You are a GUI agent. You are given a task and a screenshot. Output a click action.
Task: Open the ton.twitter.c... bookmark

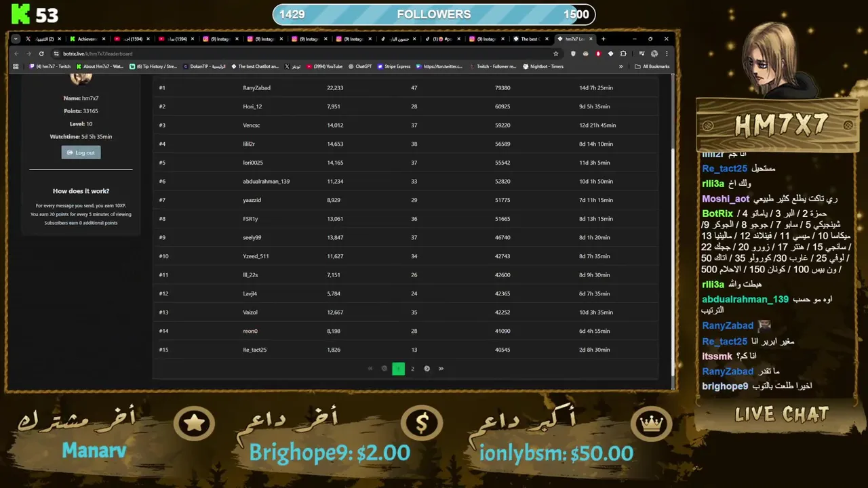tap(439, 66)
